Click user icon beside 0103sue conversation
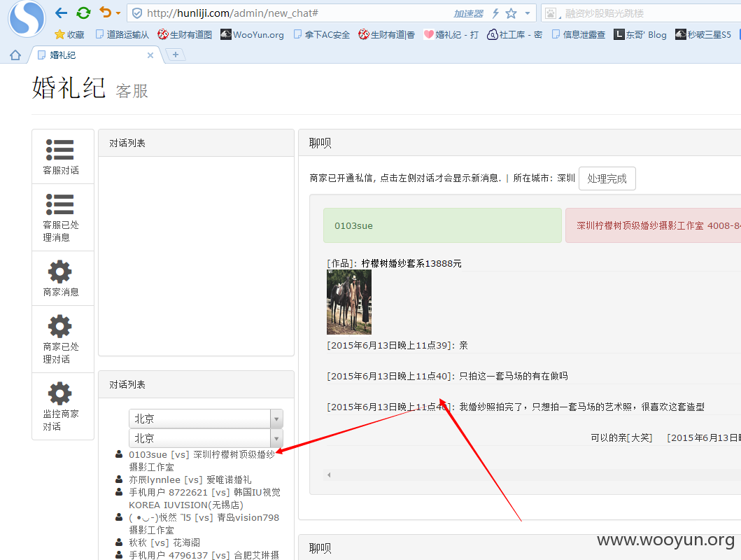The height and width of the screenshot is (560, 741). [x=119, y=454]
